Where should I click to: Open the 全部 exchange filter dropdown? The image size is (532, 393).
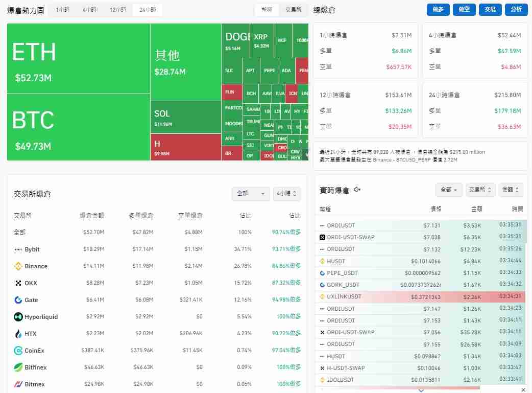coord(250,194)
